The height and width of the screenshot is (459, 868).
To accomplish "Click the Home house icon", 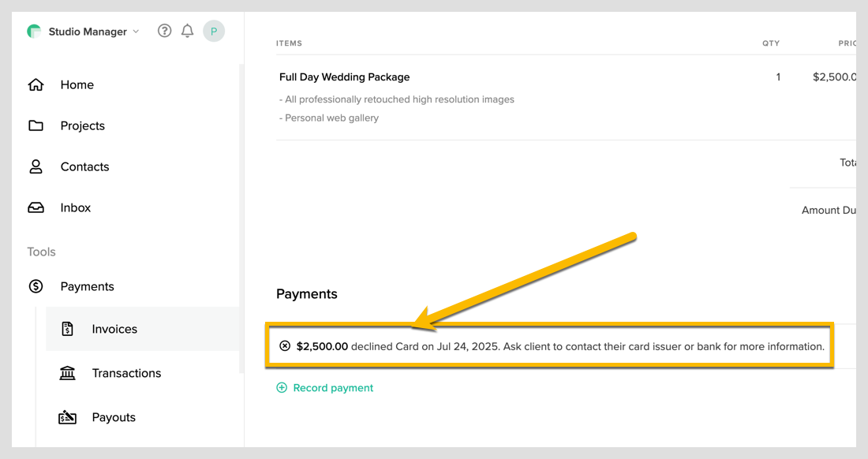I will coord(36,84).
